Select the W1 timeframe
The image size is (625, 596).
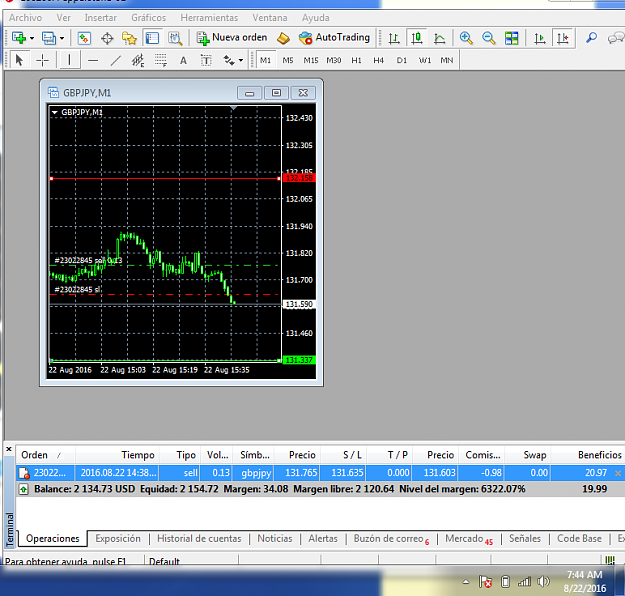tap(425, 60)
